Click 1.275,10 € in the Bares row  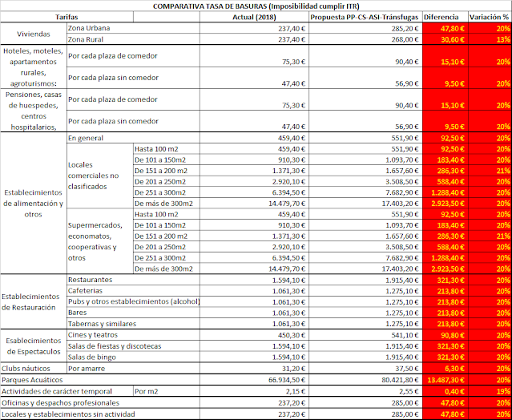point(365,313)
